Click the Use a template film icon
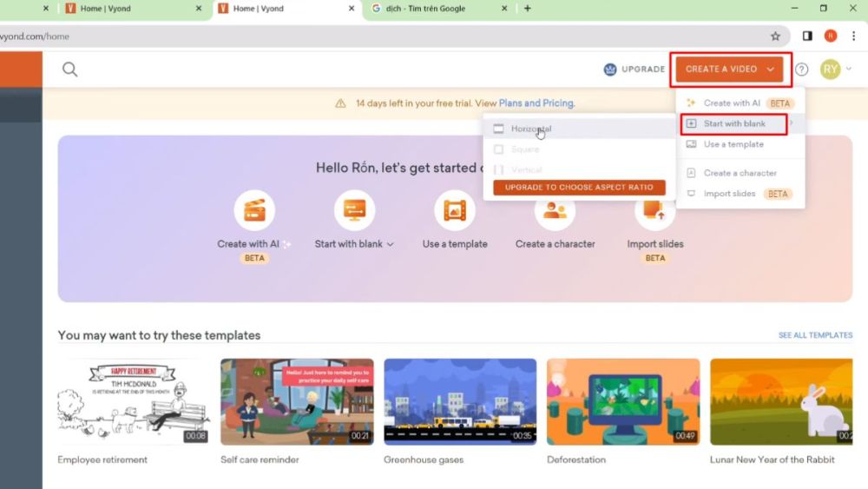Screen dimensions: 868x489 (x=455, y=210)
